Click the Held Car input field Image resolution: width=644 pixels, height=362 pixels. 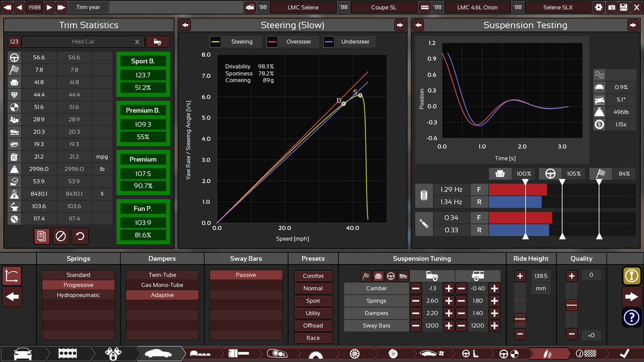point(83,42)
